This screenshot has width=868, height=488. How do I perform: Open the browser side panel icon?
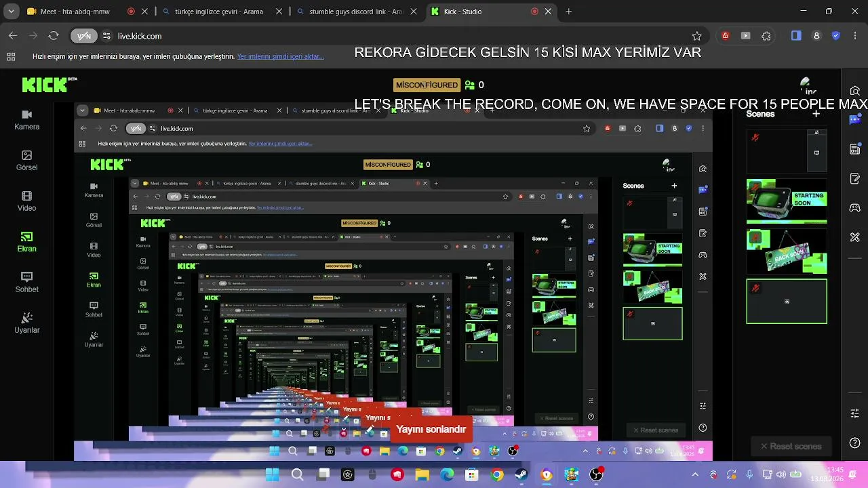(796, 36)
